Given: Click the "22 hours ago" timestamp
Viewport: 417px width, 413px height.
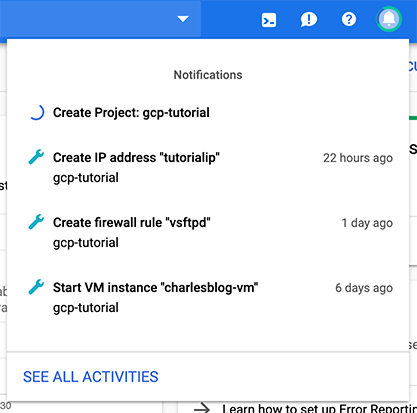Looking at the screenshot, I should coord(358,158).
